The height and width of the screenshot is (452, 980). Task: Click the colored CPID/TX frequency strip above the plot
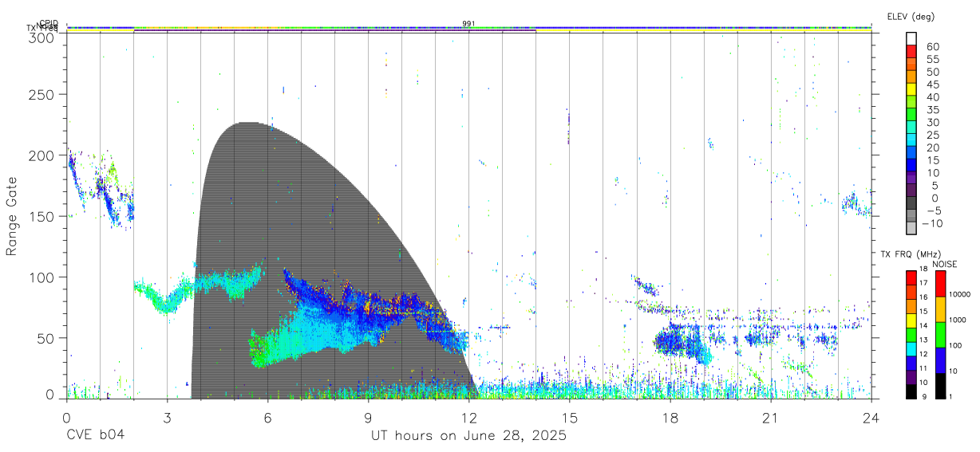[469, 29]
